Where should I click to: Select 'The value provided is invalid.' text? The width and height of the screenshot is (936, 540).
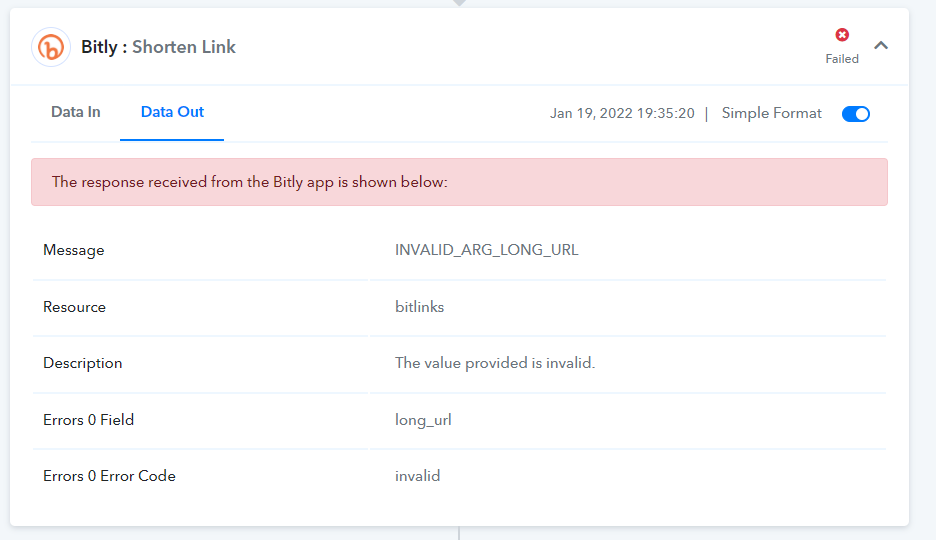(x=495, y=363)
